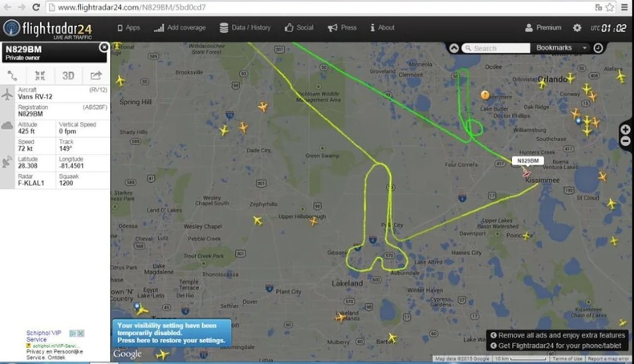The width and height of the screenshot is (634, 364).
Task: Click the 3D view button
Action: (68, 75)
